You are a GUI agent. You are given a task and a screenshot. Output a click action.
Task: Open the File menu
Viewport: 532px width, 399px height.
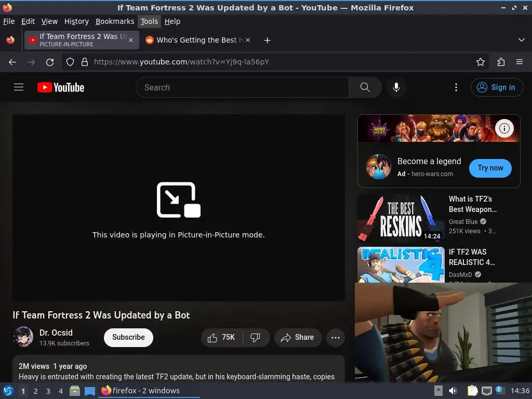point(9,21)
